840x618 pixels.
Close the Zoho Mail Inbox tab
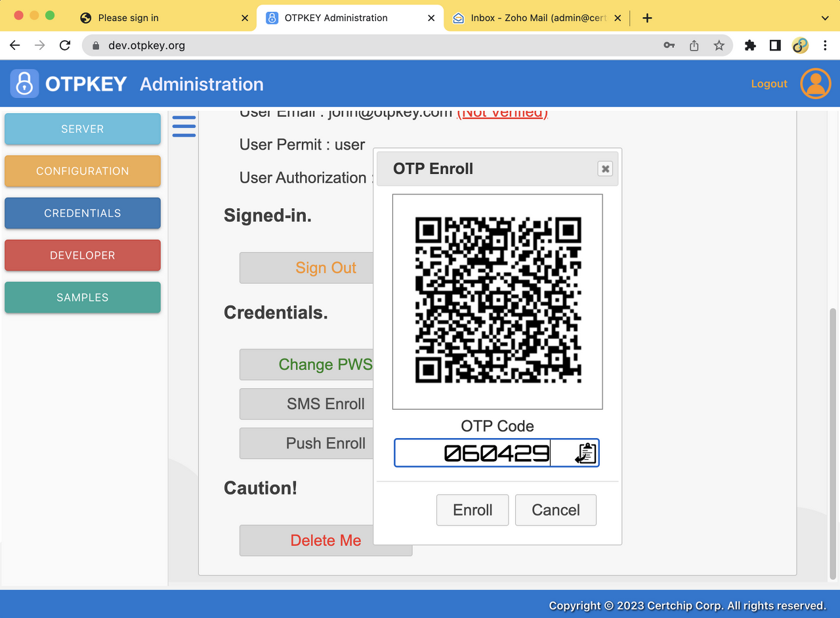(618, 18)
